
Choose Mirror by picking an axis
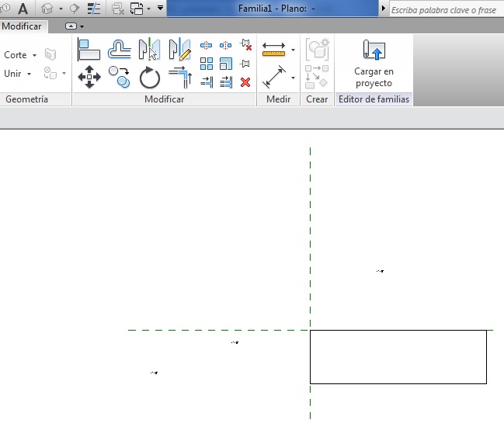pyautogui.click(x=149, y=50)
